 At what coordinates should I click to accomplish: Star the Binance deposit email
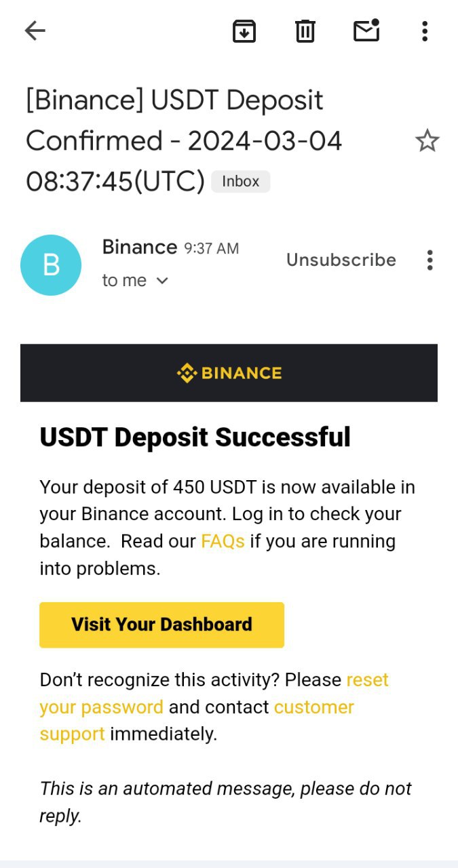[x=427, y=141]
